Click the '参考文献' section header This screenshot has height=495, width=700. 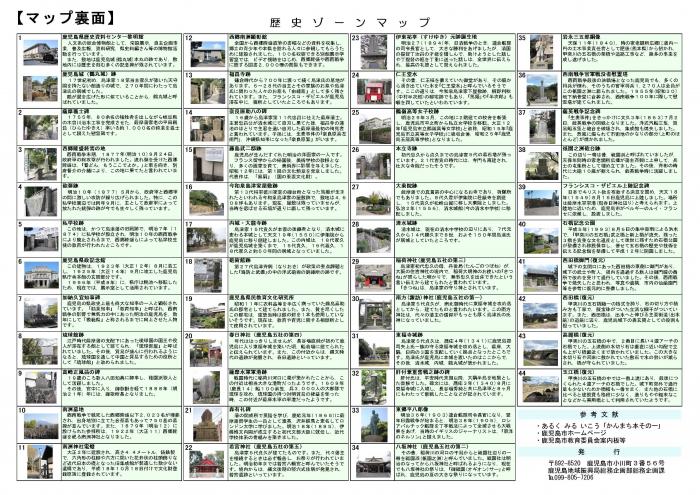(600, 414)
